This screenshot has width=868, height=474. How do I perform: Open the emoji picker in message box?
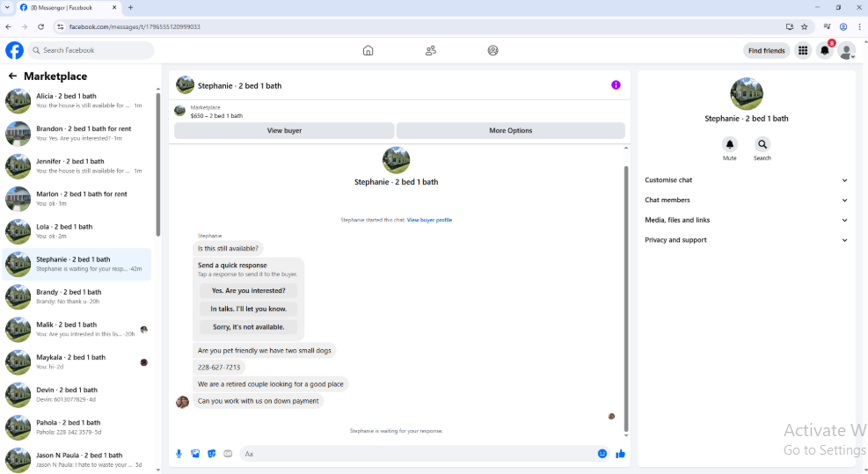(x=602, y=454)
